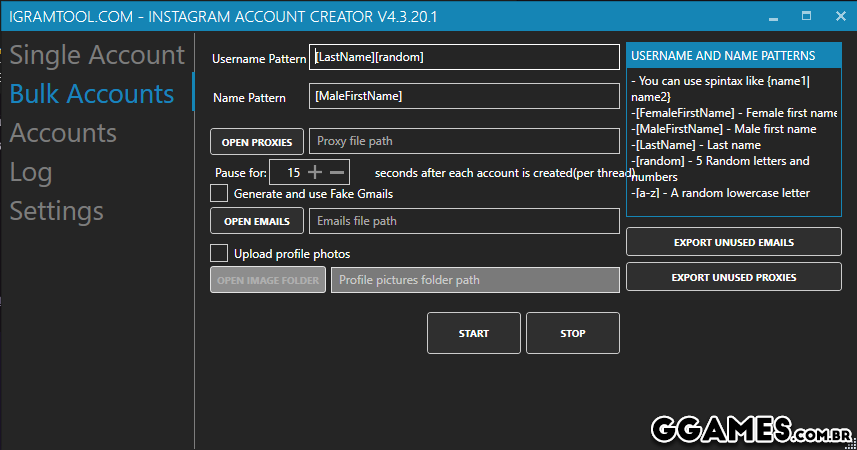Enable Generate and use Fake Gmails
Image resolution: width=857 pixels, height=450 pixels.
coord(219,193)
